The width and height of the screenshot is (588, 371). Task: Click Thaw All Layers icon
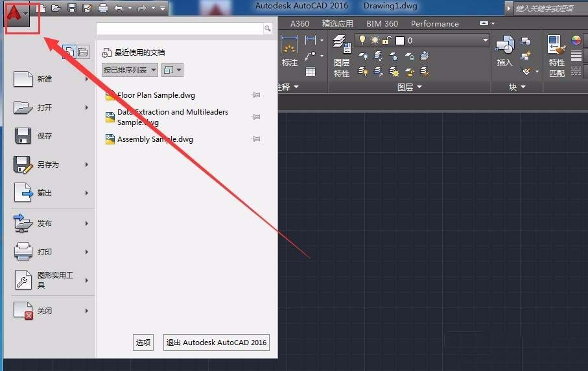[394, 71]
